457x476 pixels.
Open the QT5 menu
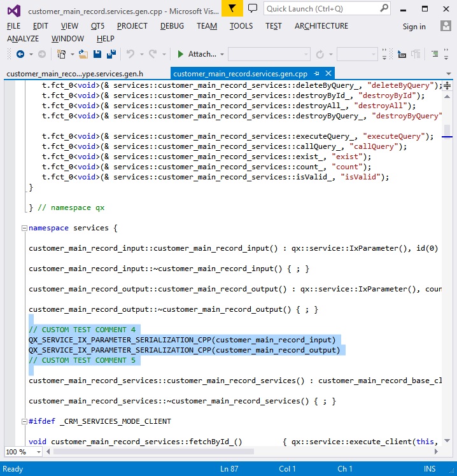pyautogui.click(x=97, y=26)
